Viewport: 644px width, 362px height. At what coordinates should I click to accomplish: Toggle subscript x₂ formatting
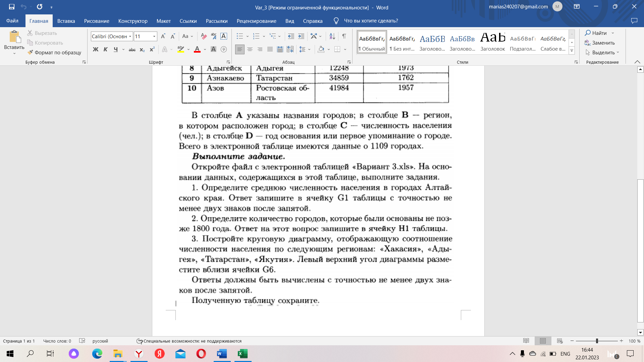pos(142,50)
